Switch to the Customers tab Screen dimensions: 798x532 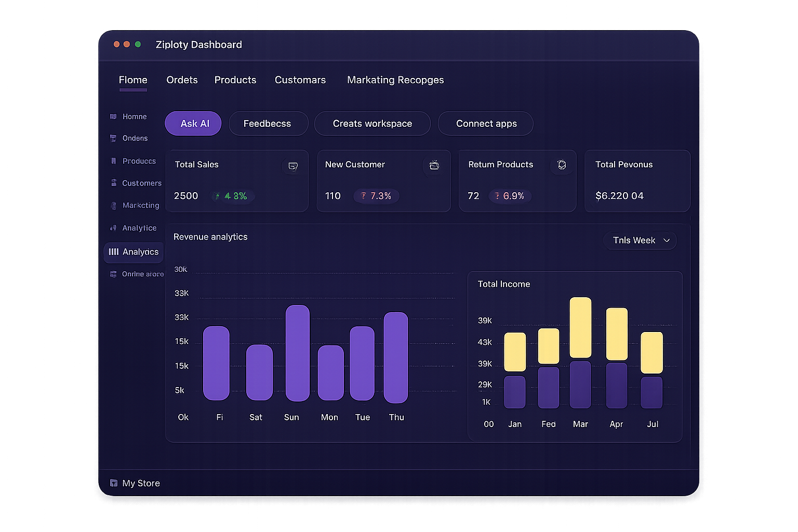[300, 80]
